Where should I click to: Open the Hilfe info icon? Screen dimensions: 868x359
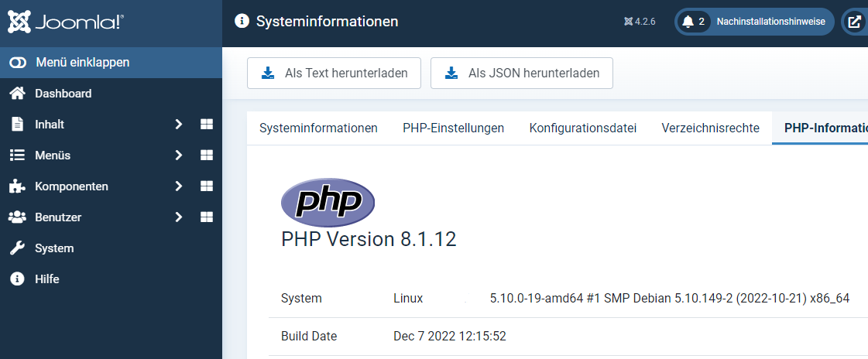[x=17, y=279]
